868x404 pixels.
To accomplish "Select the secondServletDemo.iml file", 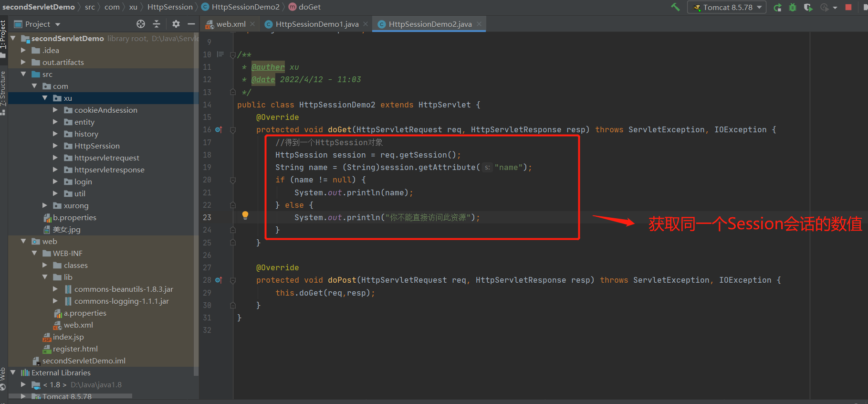I will pos(84,361).
